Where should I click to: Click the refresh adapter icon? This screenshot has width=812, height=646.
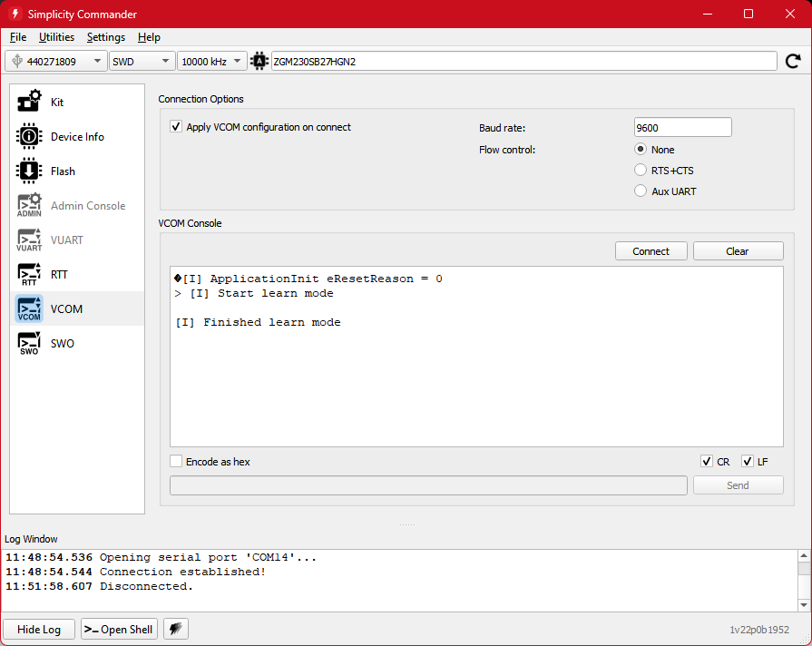[792, 61]
